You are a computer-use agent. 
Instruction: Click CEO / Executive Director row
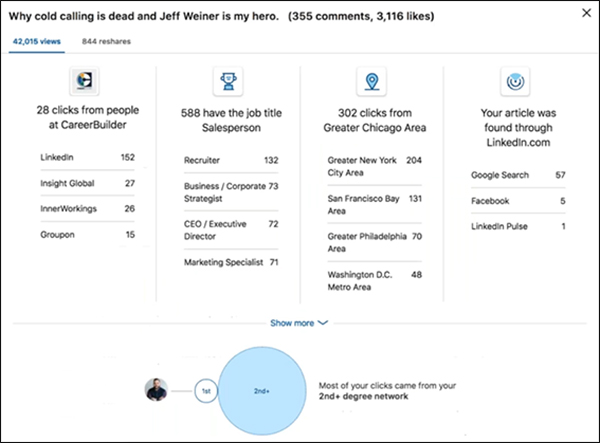tap(231, 230)
